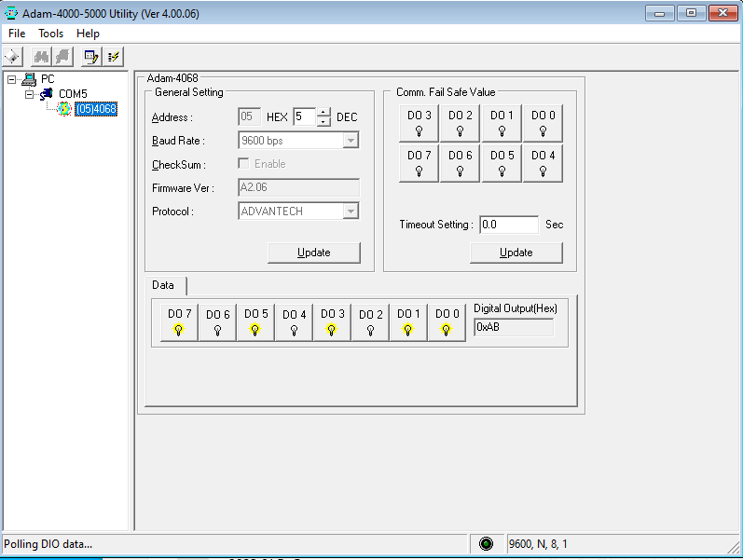Select the COM5 tree label
The height and width of the screenshot is (560, 743).
73,94
